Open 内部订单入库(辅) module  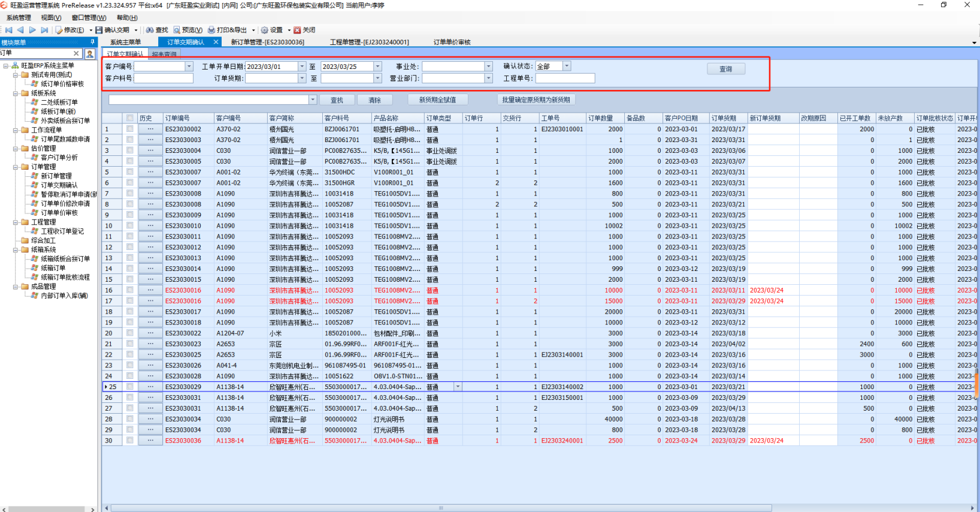[64, 296]
